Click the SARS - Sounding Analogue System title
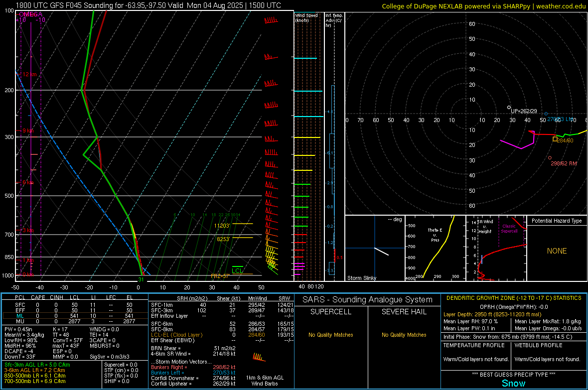The height and width of the screenshot is (390, 588). click(x=368, y=300)
